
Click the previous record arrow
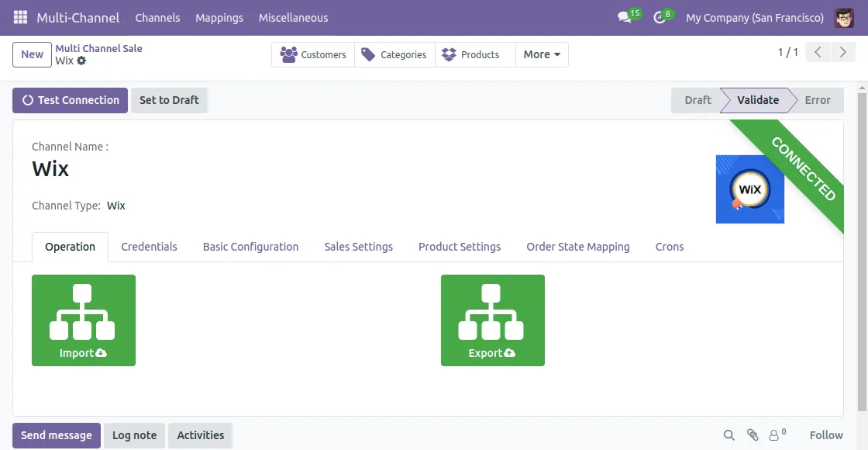(818, 52)
